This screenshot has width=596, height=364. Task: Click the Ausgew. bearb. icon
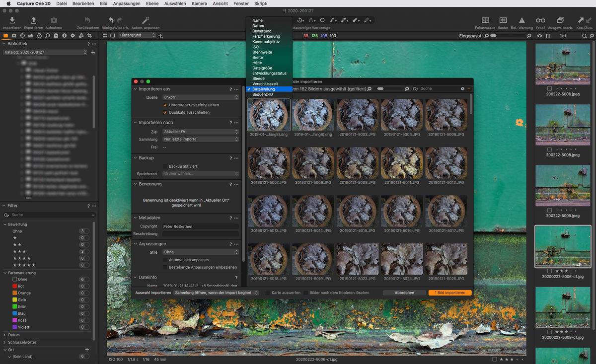[560, 20]
